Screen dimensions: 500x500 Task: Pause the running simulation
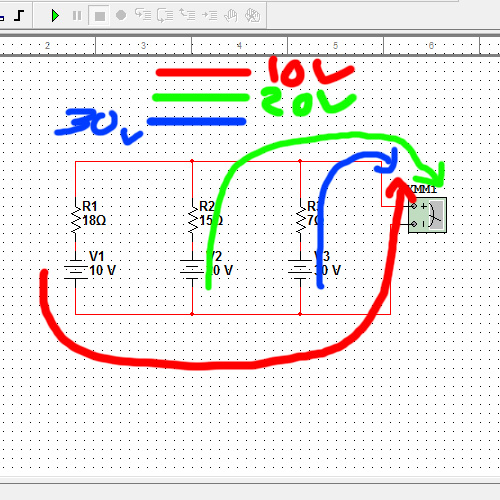[77, 16]
